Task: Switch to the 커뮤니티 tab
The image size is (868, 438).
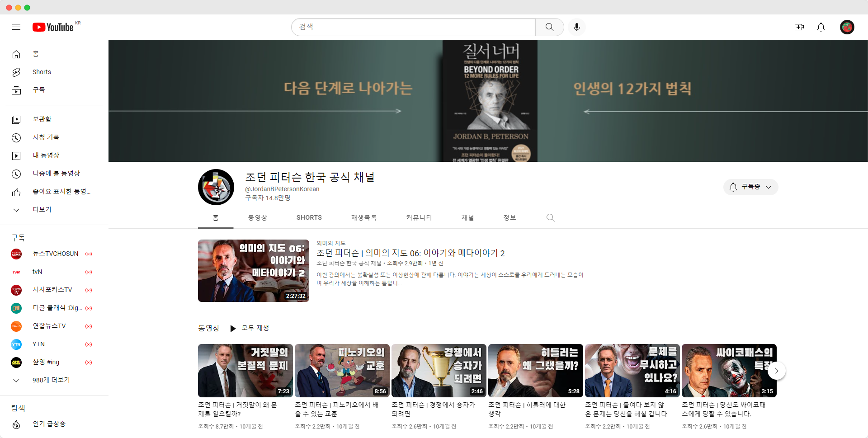Action: pos(419,218)
